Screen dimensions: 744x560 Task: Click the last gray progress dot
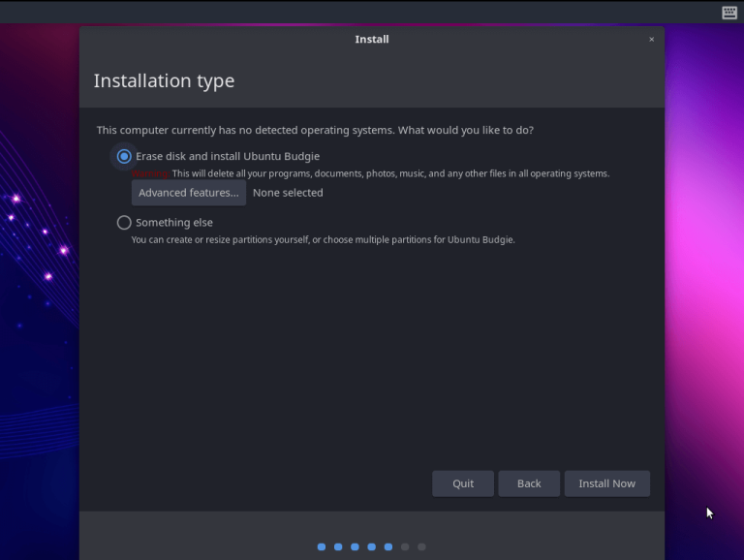[x=421, y=547]
